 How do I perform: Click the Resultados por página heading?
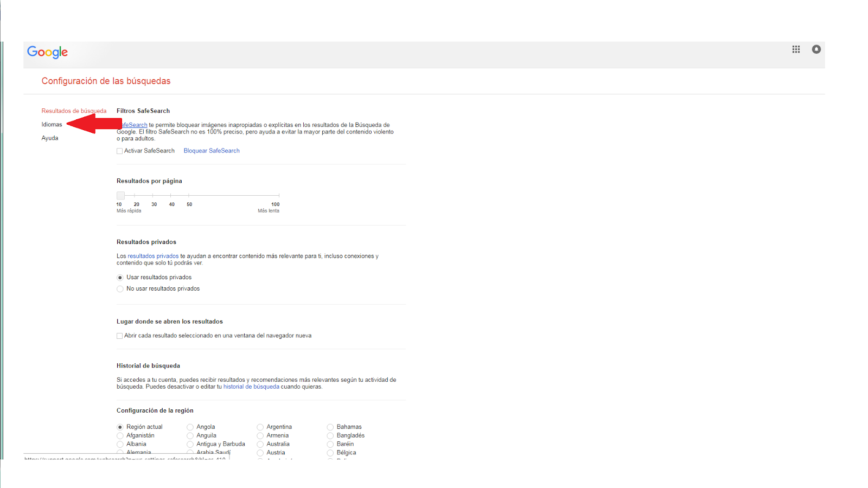[x=149, y=181]
